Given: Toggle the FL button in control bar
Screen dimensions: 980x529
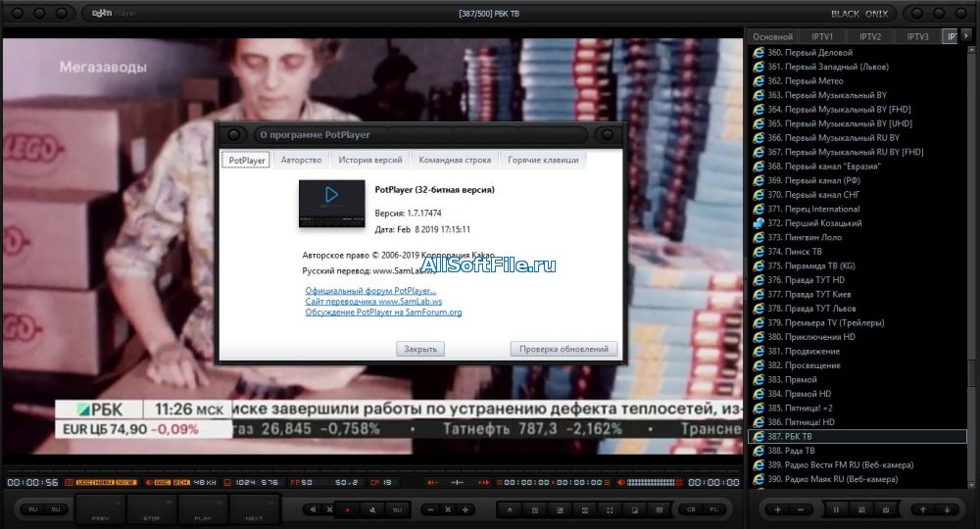Looking at the screenshot, I should point(713,509).
